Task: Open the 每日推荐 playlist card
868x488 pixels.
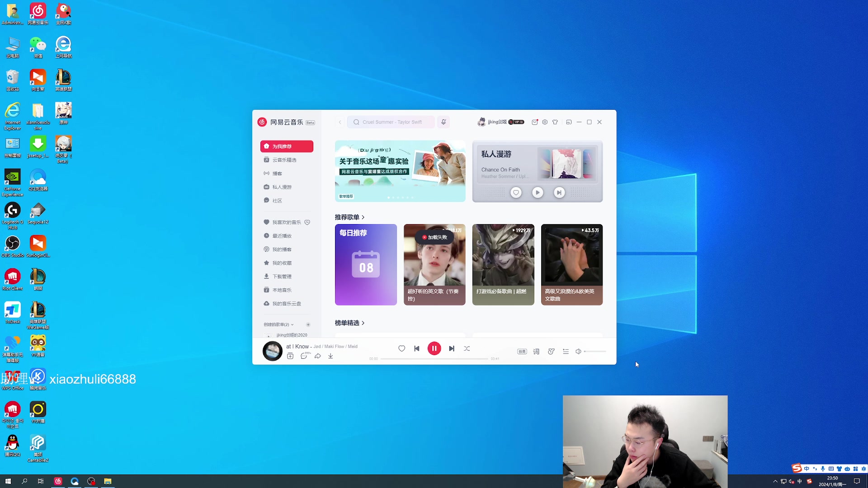Action: [x=366, y=265]
